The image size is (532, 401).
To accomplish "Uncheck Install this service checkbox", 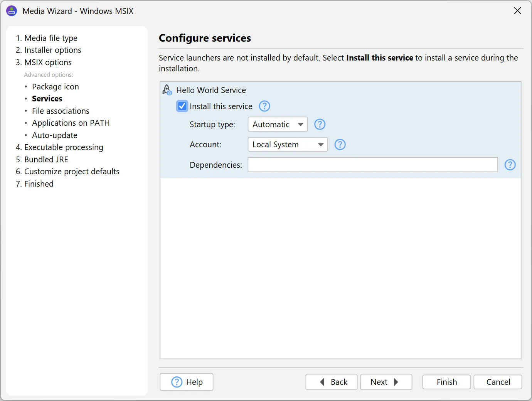I will pyautogui.click(x=182, y=106).
